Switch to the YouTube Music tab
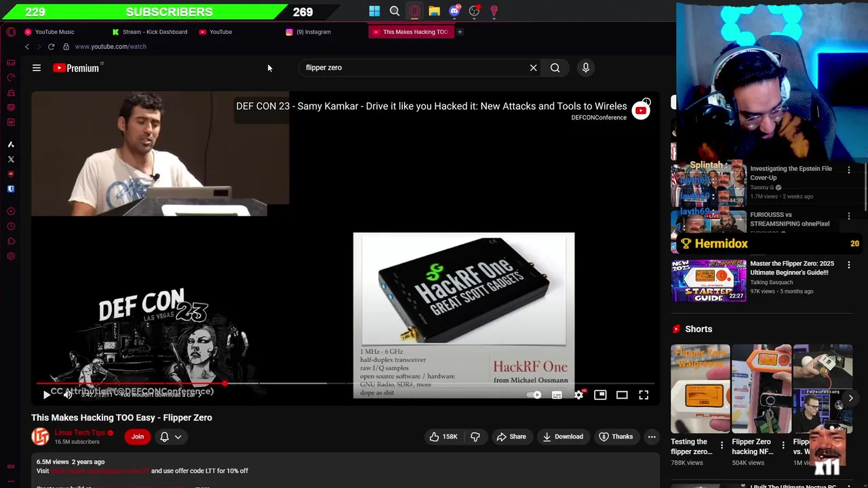 [x=55, y=32]
